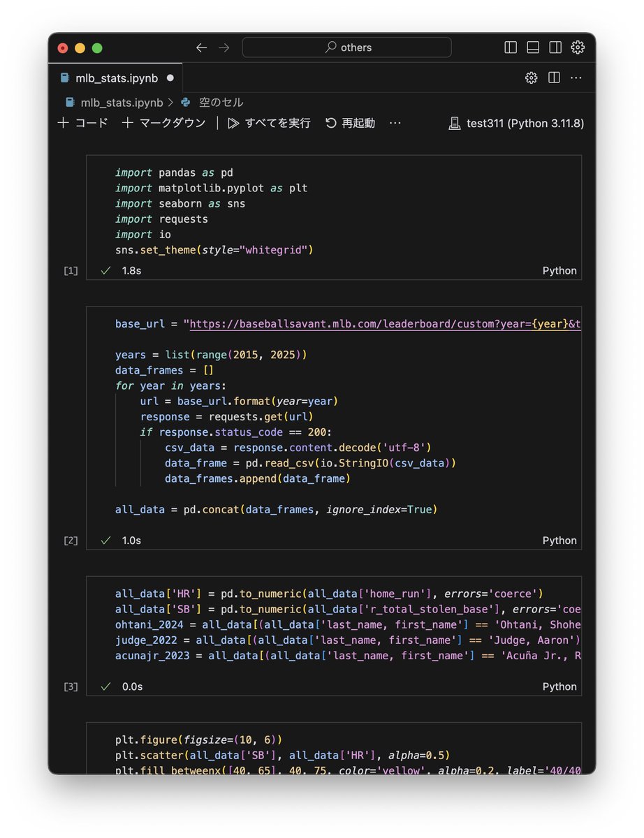Select the mlb_stats.ipynb tab
This screenshot has height=838, width=644.
coord(116,78)
